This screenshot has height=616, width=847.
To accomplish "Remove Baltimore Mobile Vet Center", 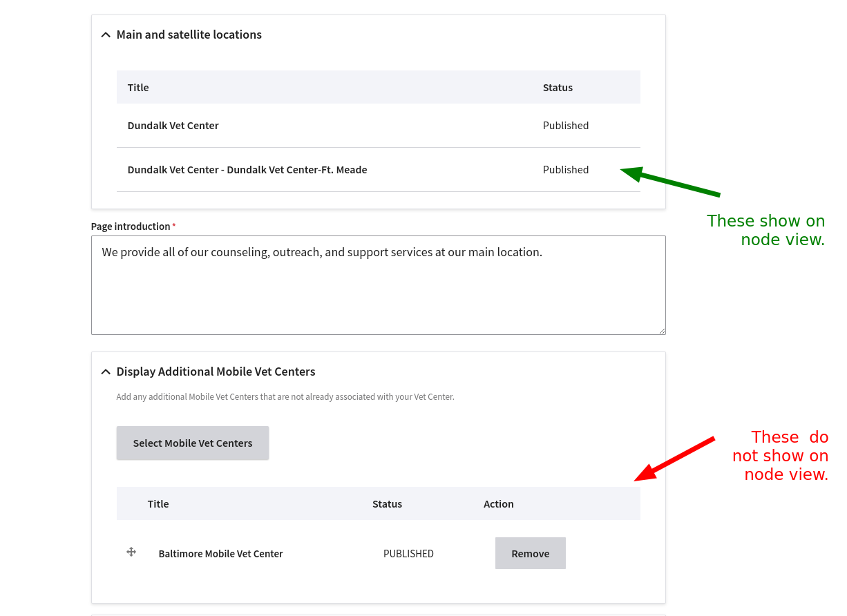I will 531,553.
